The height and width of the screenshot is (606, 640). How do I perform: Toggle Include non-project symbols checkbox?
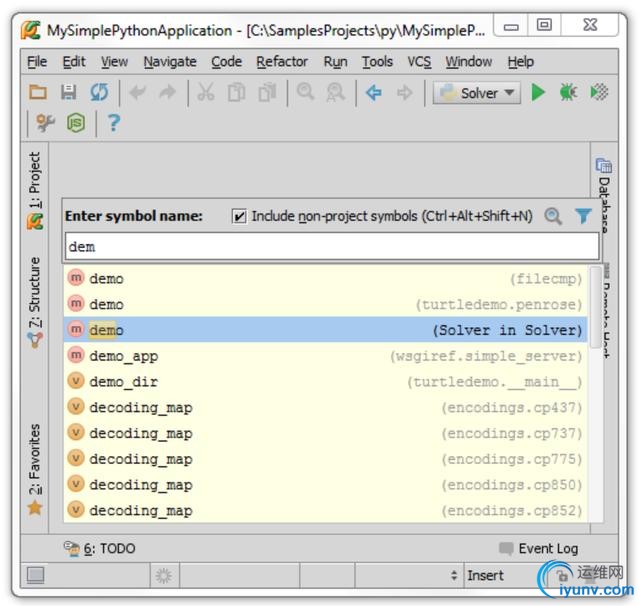pos(239,216)
